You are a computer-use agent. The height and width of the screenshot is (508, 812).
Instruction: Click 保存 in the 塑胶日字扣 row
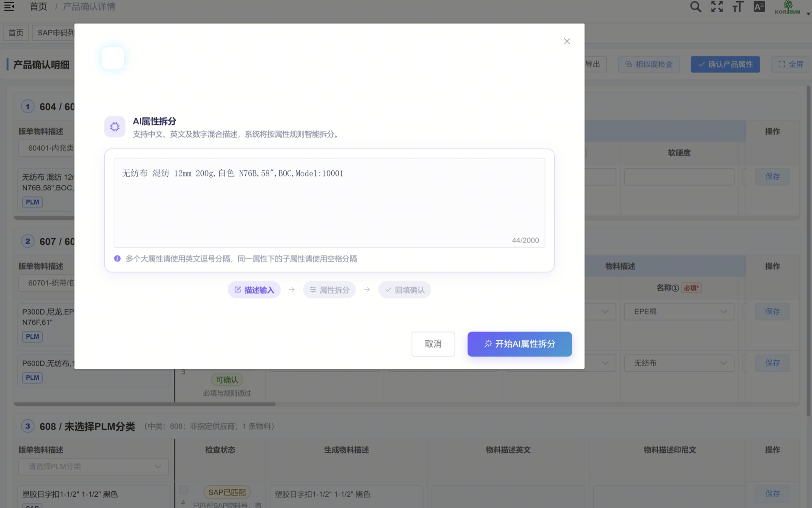click(773, 494)
